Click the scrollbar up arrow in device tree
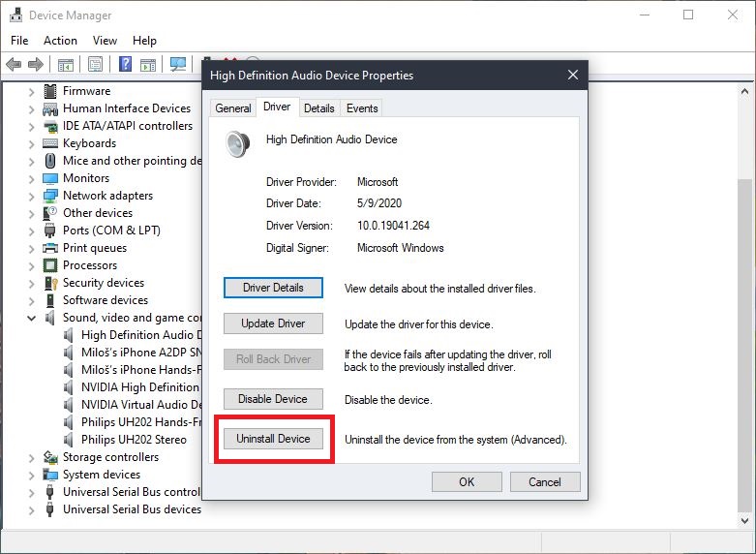 click(745, 91)
